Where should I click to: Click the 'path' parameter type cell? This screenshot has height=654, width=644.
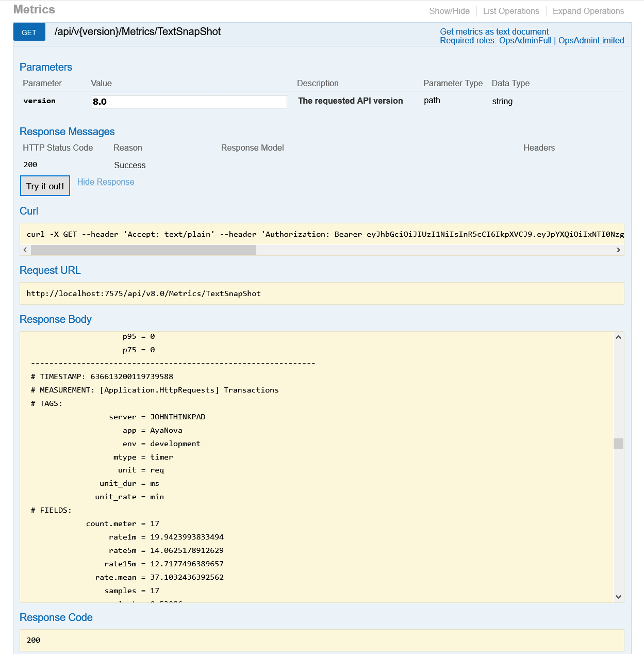(x=432, y=100)
